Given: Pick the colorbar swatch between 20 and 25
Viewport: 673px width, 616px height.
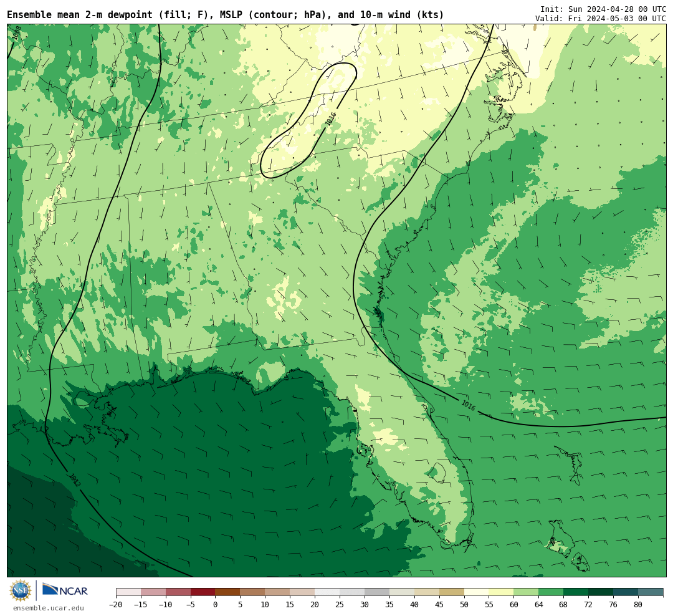Looking at the screenshot, I should [328, 592].
